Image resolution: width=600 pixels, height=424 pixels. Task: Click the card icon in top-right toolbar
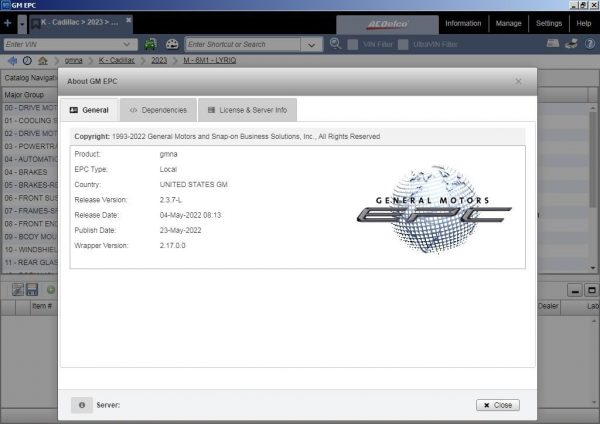tap(553, 44)
